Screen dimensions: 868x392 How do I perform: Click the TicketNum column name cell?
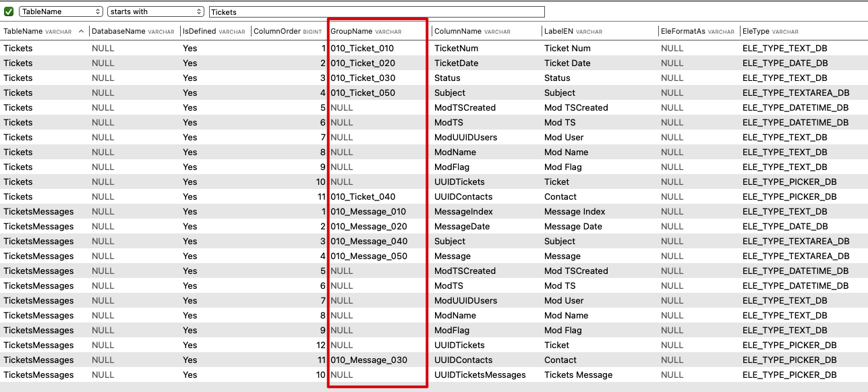click(457, 49)
